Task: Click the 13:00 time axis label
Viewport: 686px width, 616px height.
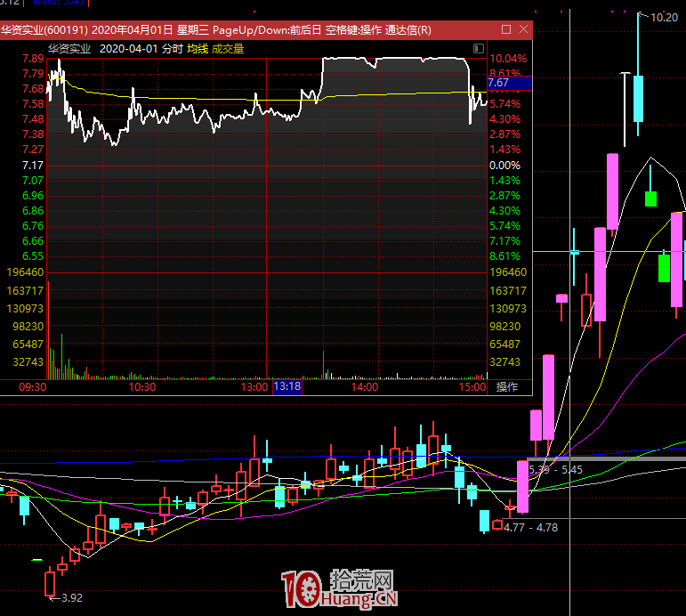Action: (254, 387)
